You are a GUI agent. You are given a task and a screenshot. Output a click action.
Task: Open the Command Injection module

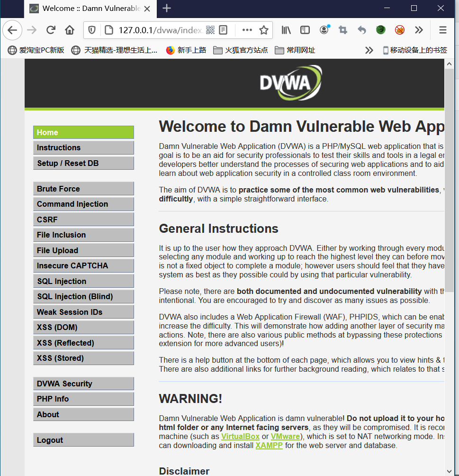click(83, 204)
